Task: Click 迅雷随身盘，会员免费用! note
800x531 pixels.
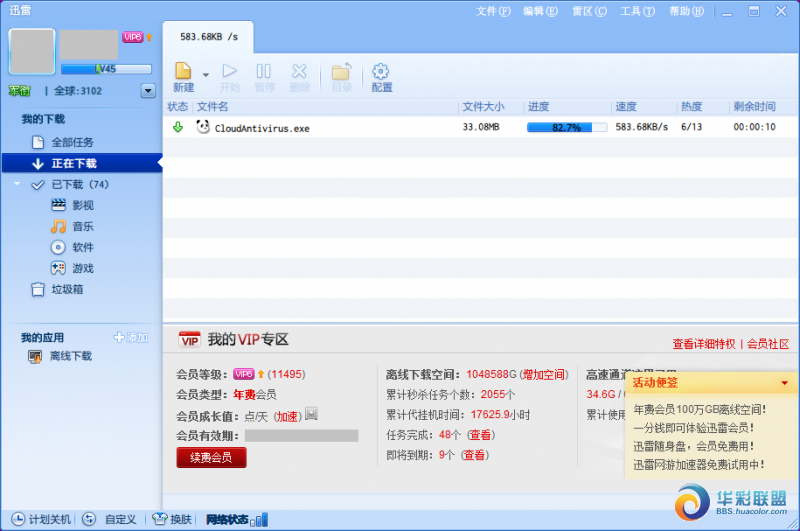Action: coord(693,446)
